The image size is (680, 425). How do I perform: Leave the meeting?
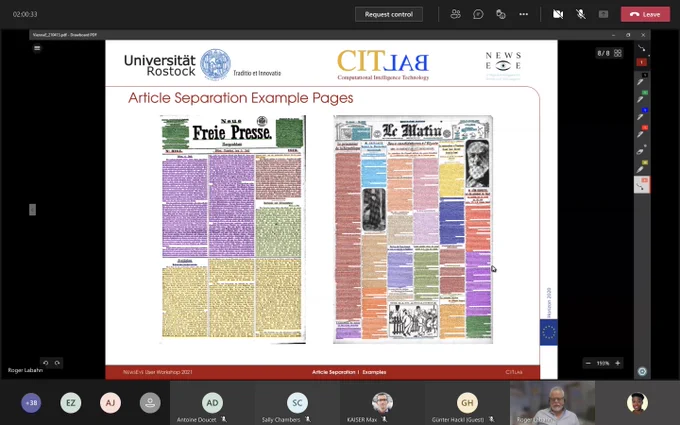[645, 14]
